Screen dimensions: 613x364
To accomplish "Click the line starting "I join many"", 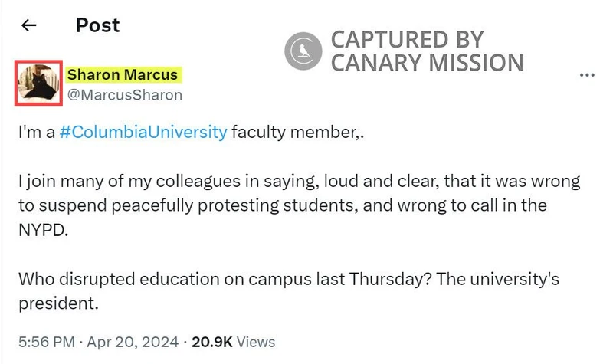I will (x=299, y=182).
